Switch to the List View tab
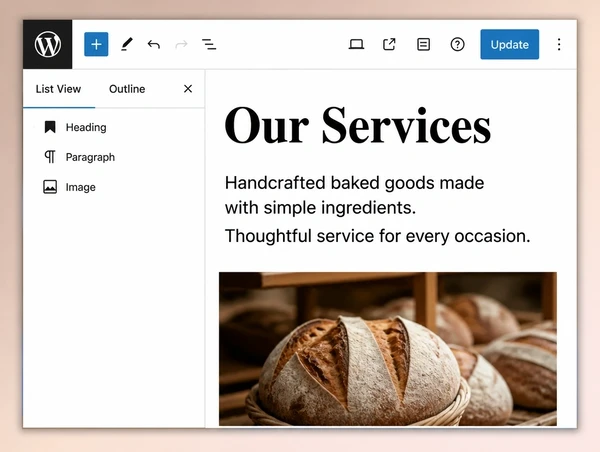This screenshot has height=452, width=600. click(x=58, y=89)
